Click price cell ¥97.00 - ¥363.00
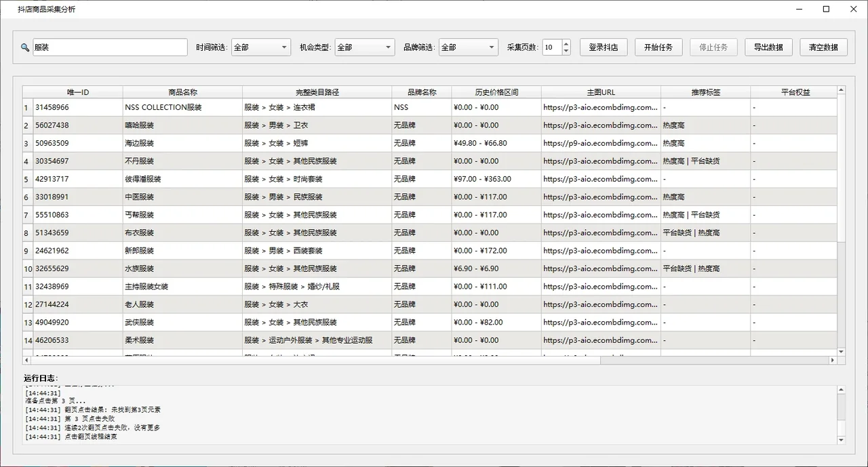This screenshot has width=868, height=467. point(496,179)
